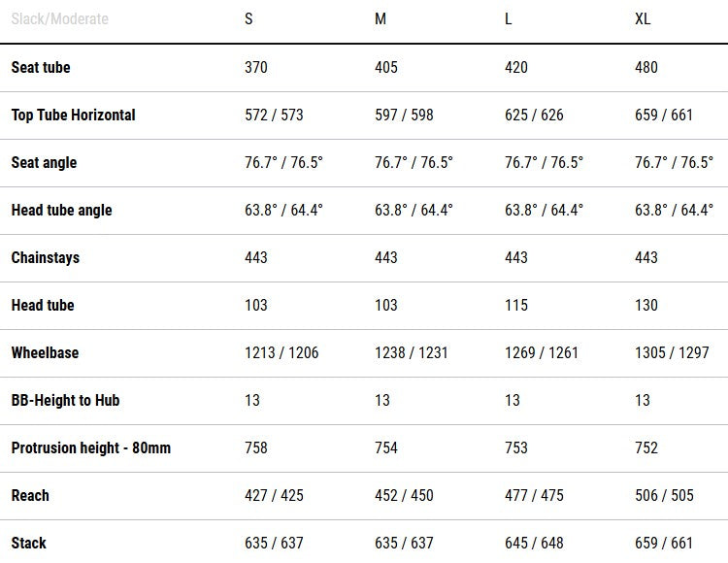Select the S size column header
728x563 pixels.
[249, 19]
